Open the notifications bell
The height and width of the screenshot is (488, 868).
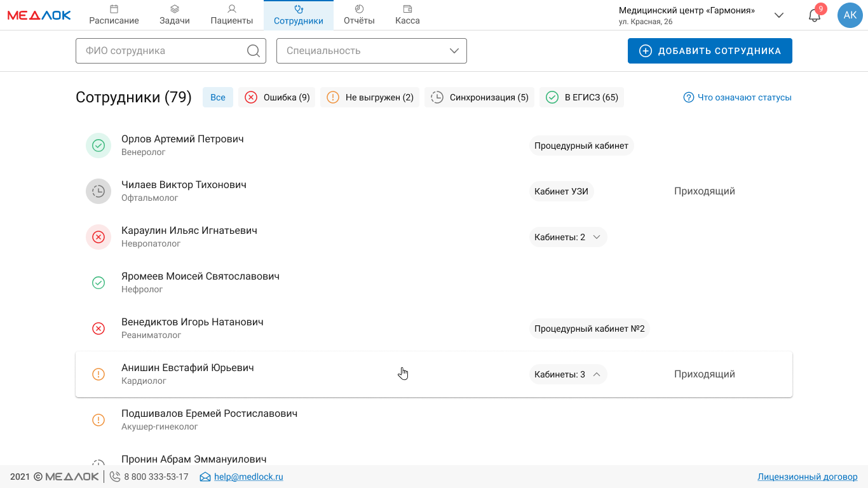(x=815, y=15)
